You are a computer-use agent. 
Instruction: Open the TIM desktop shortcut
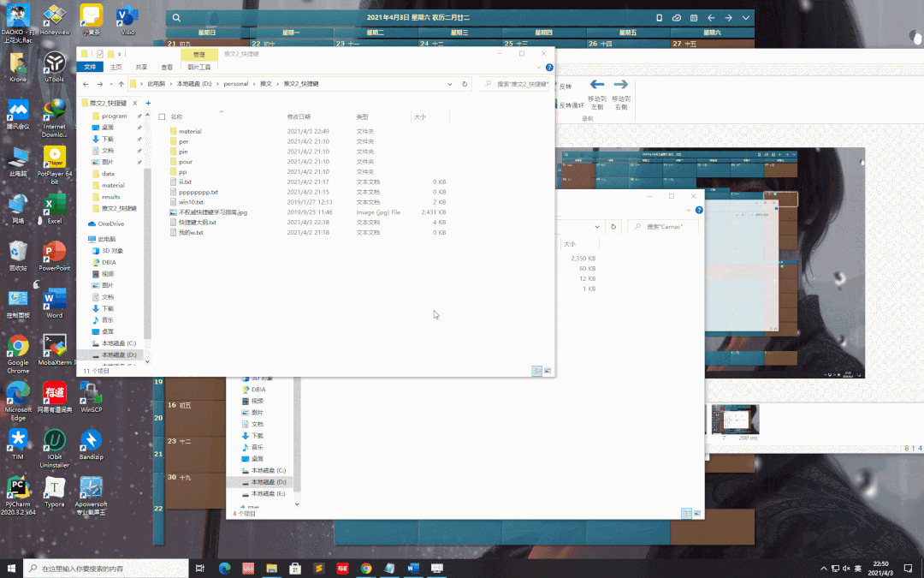(x=18, y=444)
